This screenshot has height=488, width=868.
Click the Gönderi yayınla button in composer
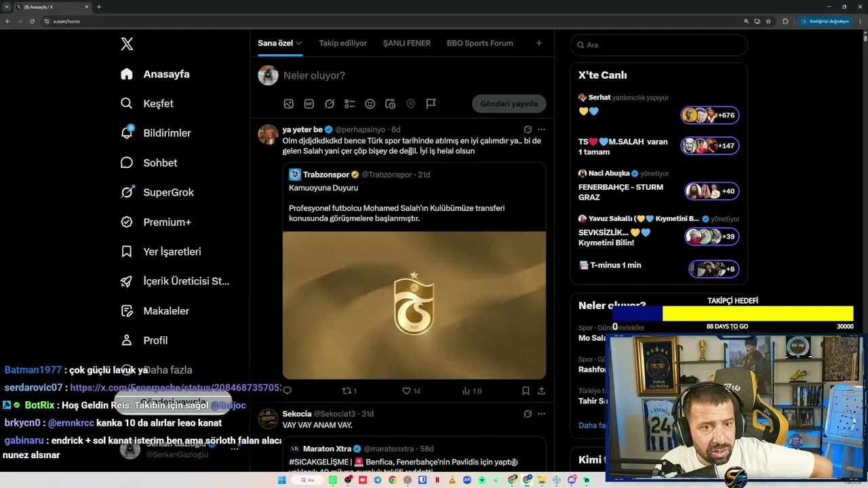tap(509, 104)
